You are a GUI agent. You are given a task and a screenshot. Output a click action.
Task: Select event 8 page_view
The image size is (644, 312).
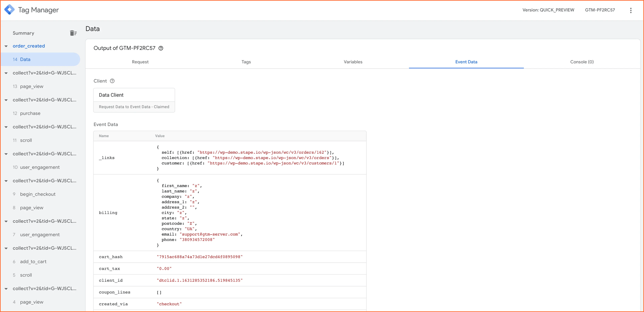point(40,208)
